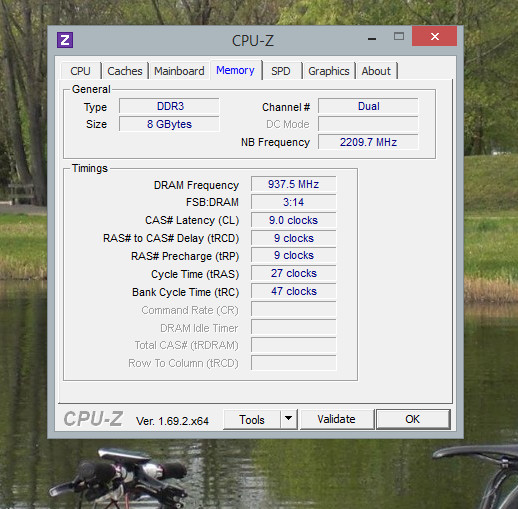
Task: Click the 8 GBytes size value
Action: [169, 124]
